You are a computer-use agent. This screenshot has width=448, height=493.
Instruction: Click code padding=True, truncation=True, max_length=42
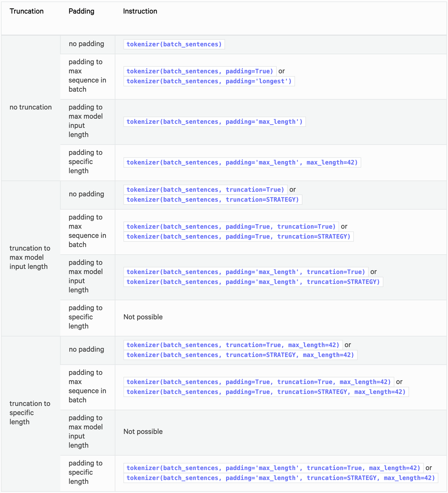[x=259, y=382]
